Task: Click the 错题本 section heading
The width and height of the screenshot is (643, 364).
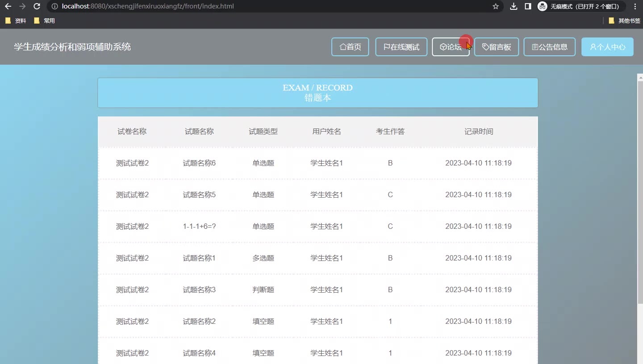Action: [317, 98]
